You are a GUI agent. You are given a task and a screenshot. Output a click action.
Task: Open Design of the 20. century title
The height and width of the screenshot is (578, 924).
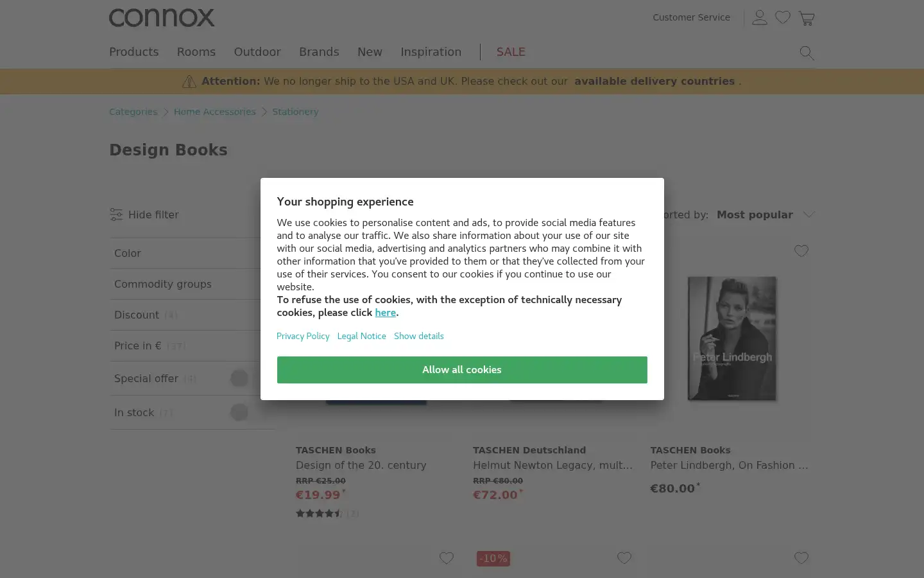pyautogui.click(x=361, y=465)
